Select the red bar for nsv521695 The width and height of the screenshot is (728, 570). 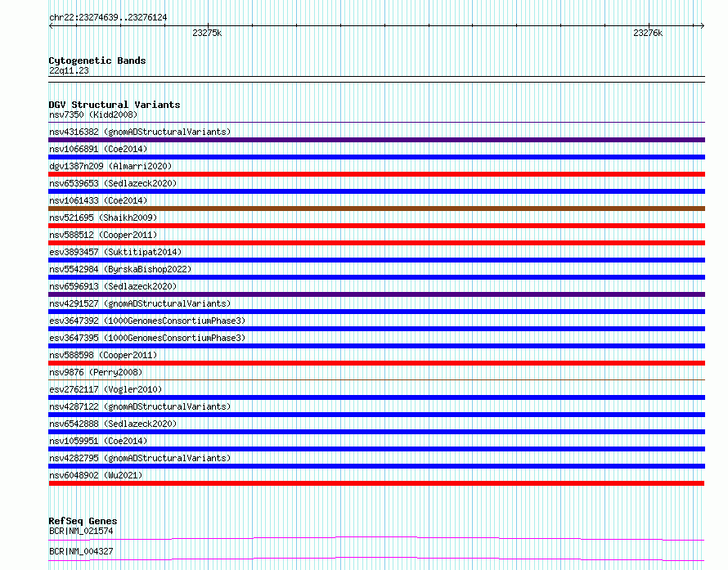point(376,226)
